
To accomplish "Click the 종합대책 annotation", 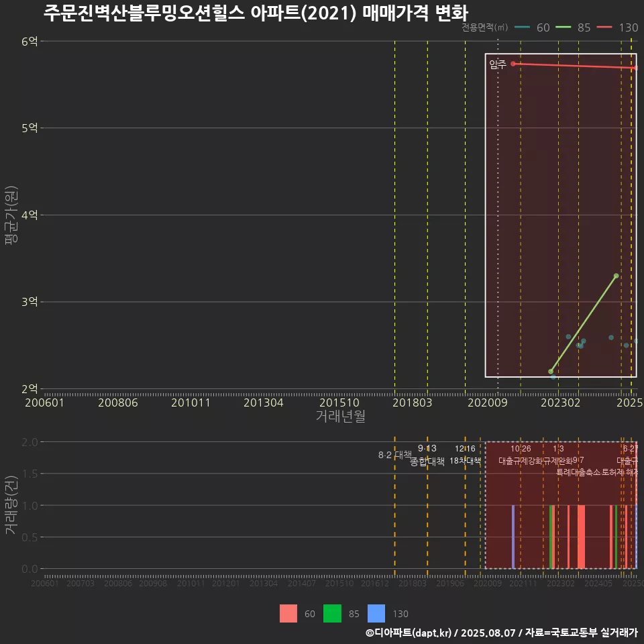I will 427,462.
